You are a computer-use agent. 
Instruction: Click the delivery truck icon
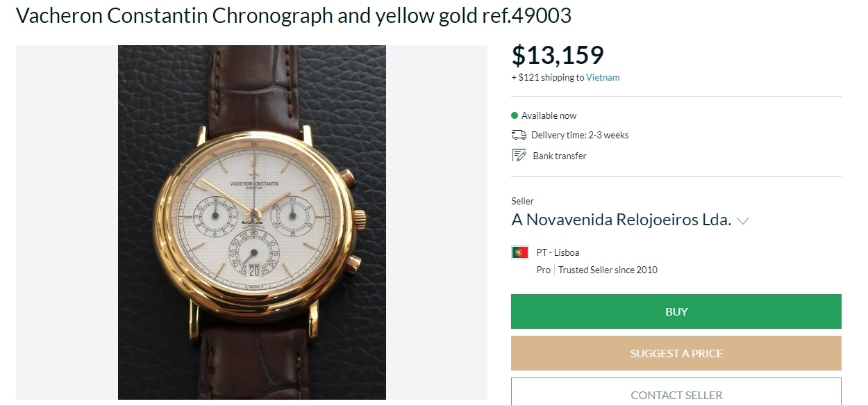[x=519, y=135]
